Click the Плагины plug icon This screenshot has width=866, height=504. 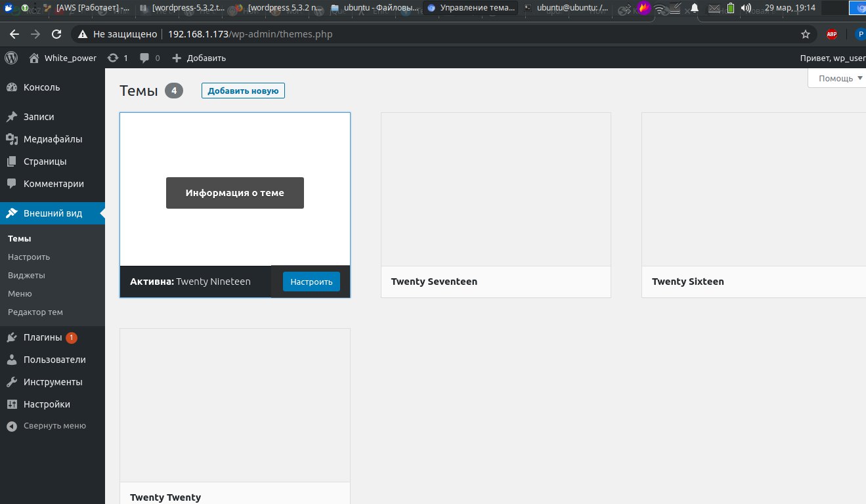12,337
